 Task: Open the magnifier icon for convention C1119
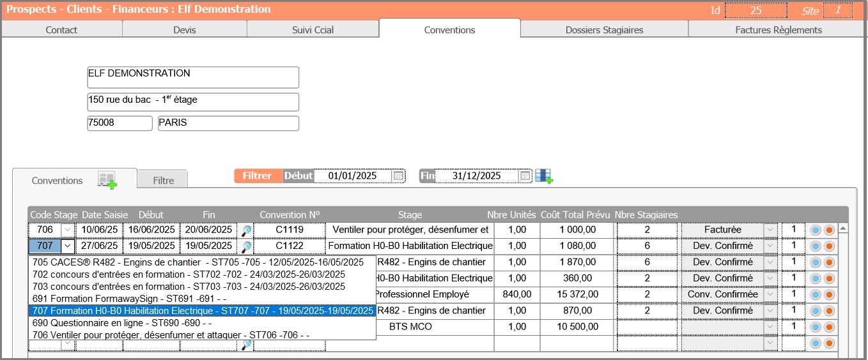(245, 230)
